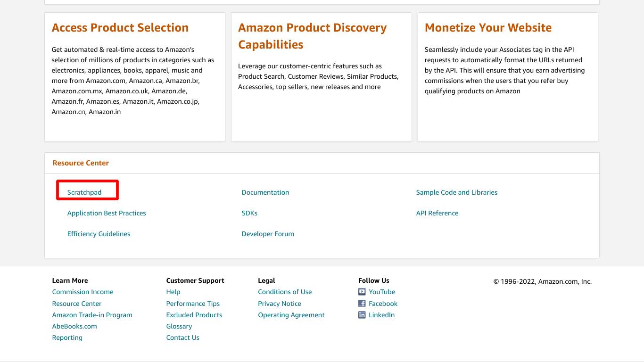Read the Efficiency Guidelines
The height and width of the screenshot is (362, 644).
[99, 233]
